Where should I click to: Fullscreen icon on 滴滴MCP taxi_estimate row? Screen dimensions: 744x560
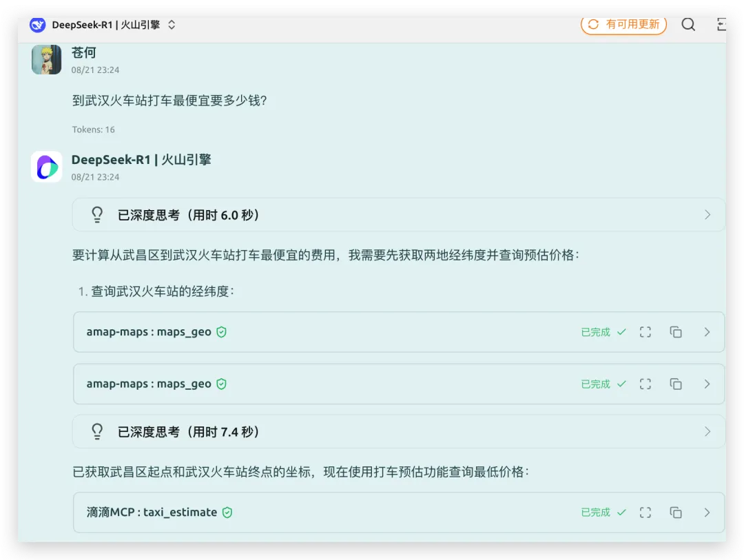click(x=645, y=512)
